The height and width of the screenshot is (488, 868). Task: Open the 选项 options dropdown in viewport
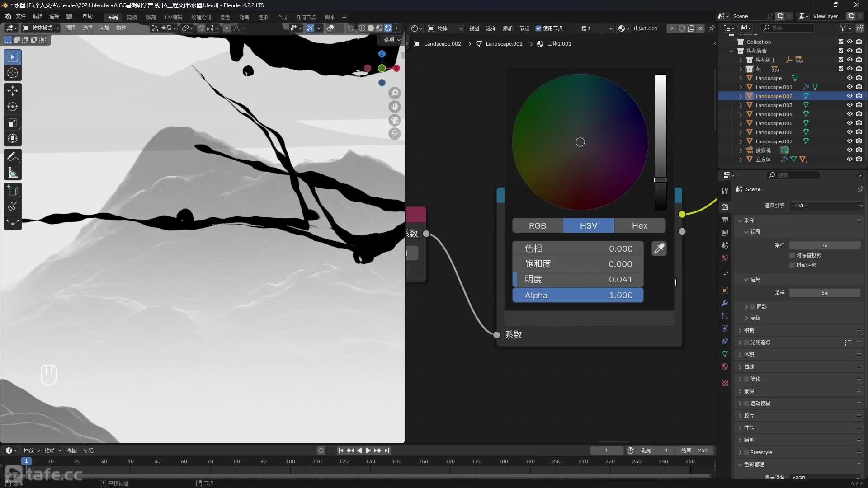click(392, 40)
